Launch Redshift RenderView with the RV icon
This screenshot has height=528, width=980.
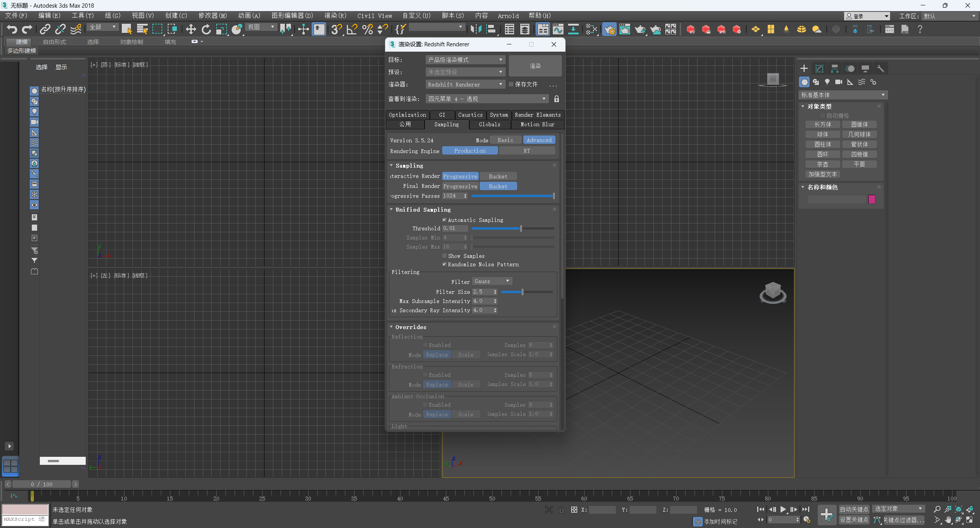(x=691, y=29)
